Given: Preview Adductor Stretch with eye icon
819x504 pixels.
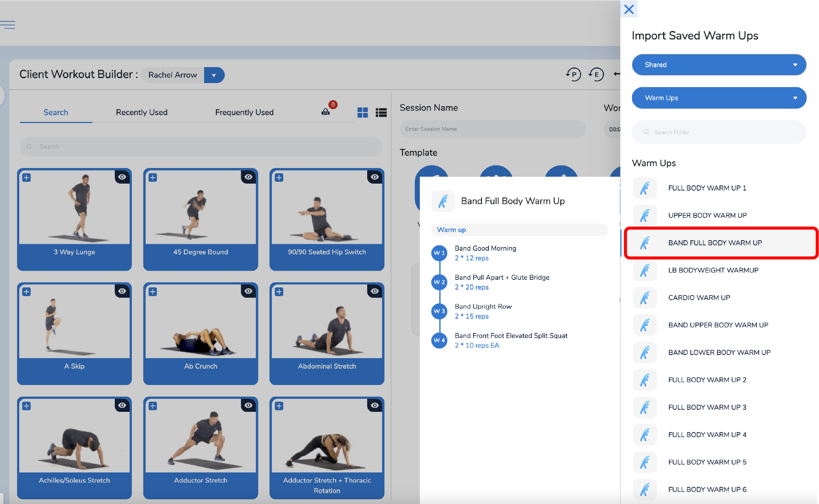Looking at the screenshot, I should (x=248, y=405).
